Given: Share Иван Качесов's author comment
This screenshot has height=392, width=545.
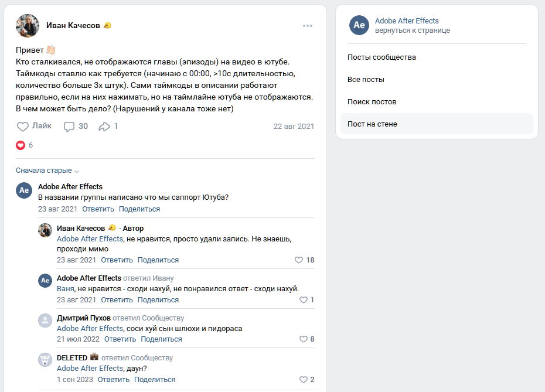Looking at the screenshot, I should coord(158,260).
